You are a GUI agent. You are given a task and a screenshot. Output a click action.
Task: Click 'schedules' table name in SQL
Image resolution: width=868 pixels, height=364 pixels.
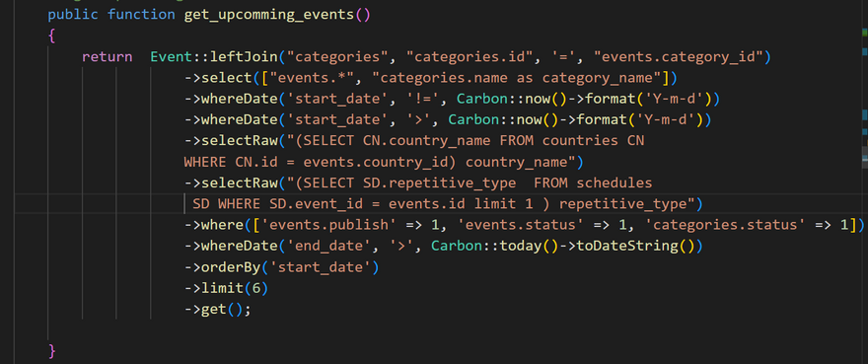click(615, 182)
